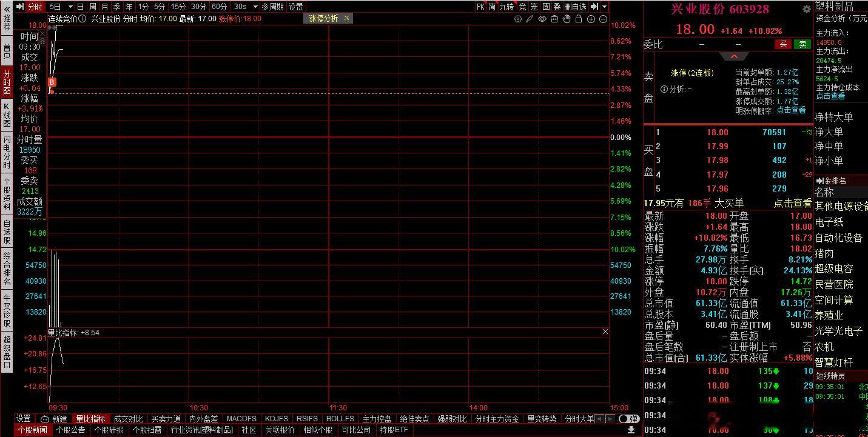Open 分时图 in the left sidebar
Viewport: 868px width, 437px height.
[x=7, y=82]
